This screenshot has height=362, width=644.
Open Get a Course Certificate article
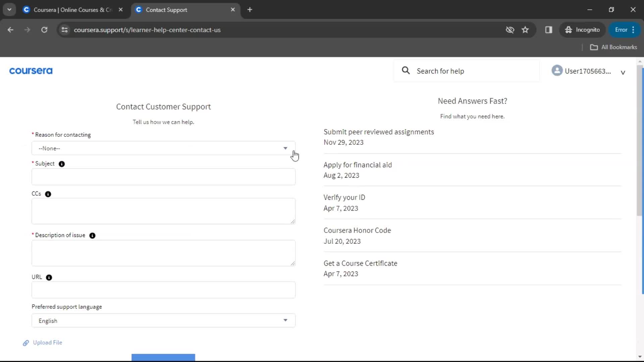point(360,263)
